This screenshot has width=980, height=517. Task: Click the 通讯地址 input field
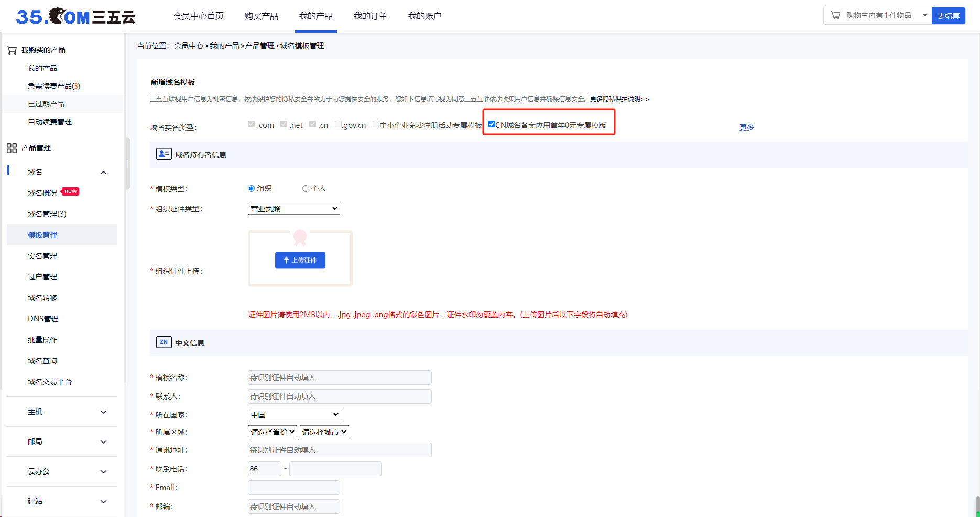[x=340, y=450]
